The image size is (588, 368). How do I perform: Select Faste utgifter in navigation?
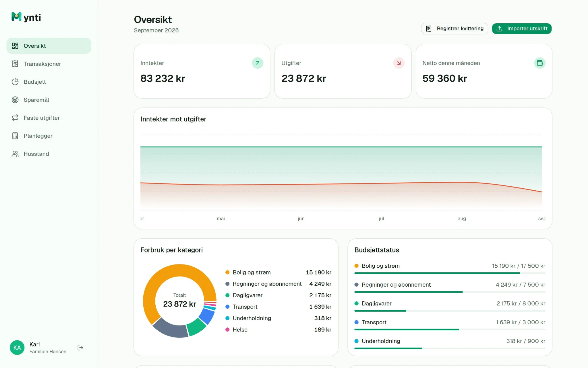click(x=49, y=118)
